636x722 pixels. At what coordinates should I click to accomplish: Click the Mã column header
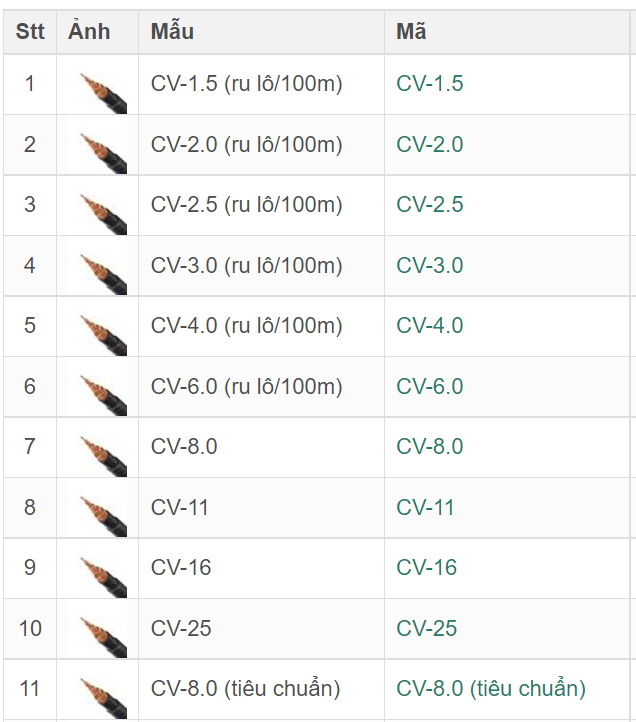point(411,32)
